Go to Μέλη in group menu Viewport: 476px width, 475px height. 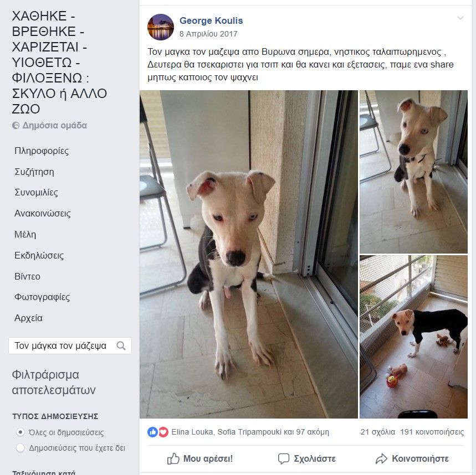click(25, 235)
